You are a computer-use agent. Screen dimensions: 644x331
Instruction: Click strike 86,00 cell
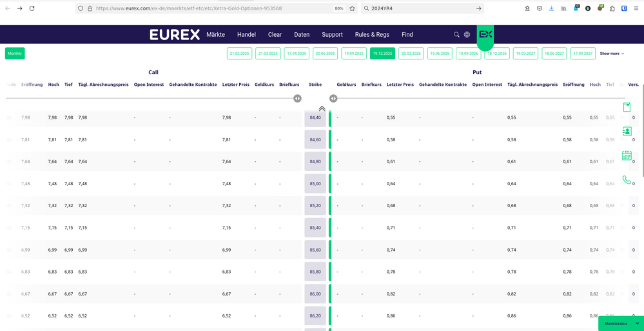tap(315, 294)
